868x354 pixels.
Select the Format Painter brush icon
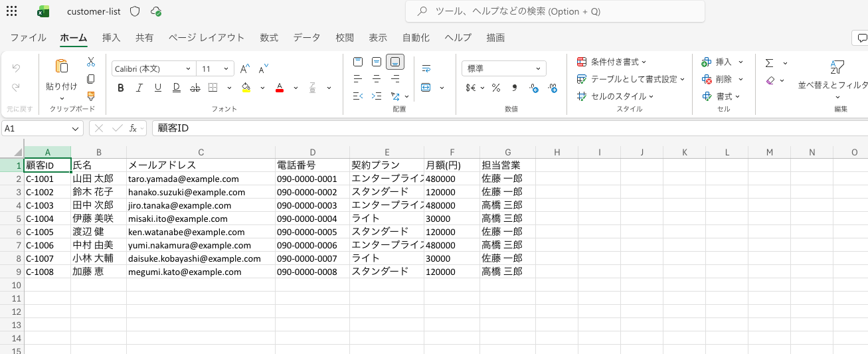91,96
